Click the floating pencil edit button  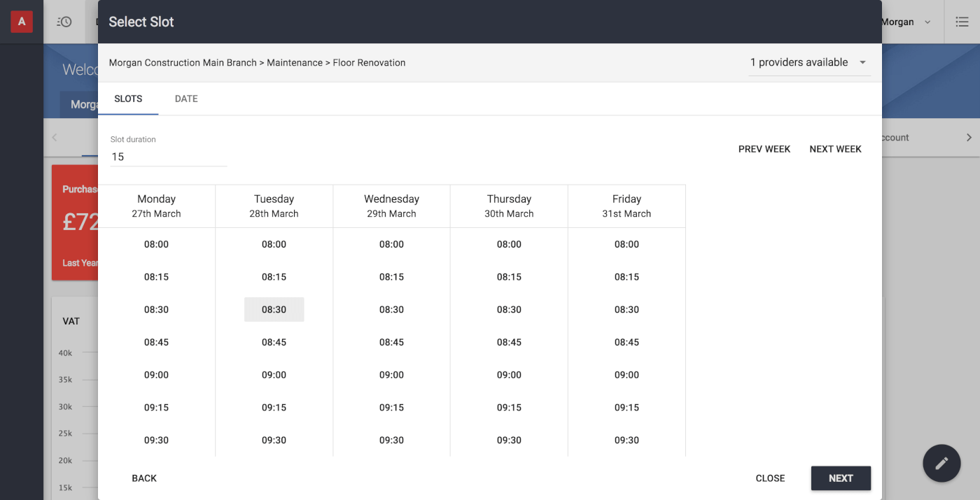tap(941, 463)
